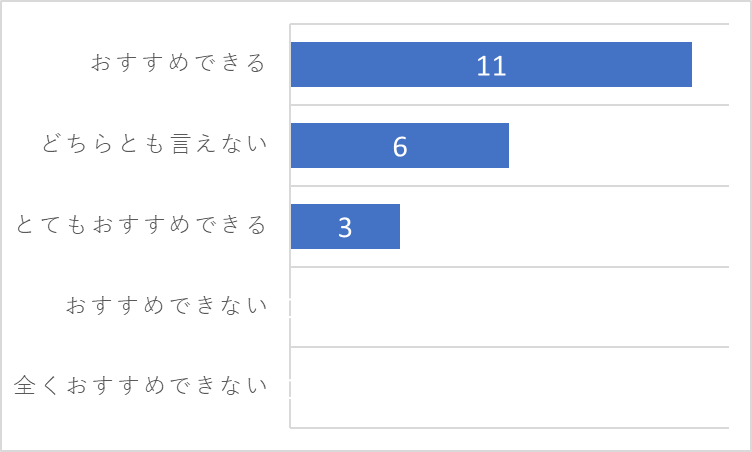Select the bar with value 6

[400, 145]
